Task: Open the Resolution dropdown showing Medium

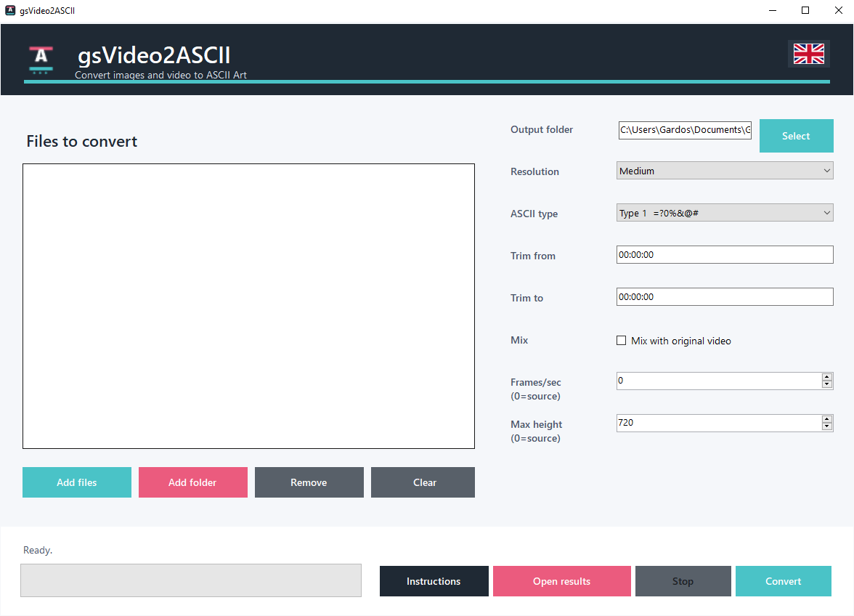Action: [x=725, y=171]
